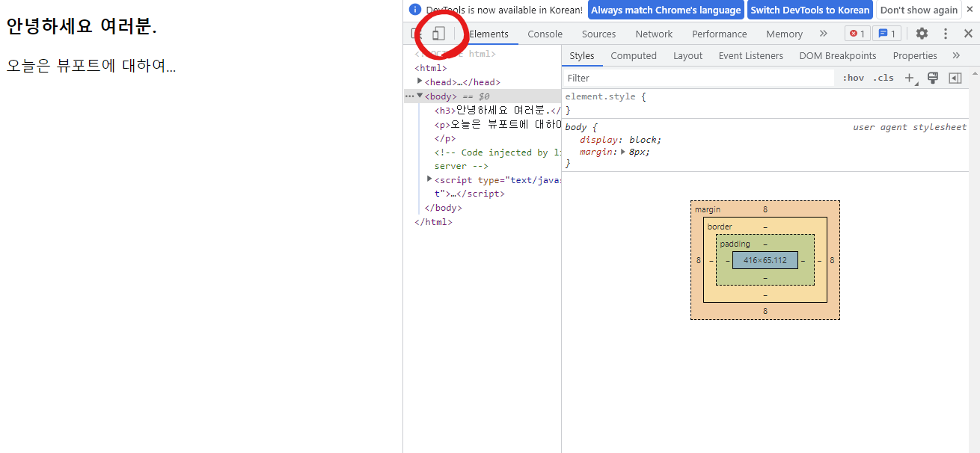Select the p element row
Viewport: 980px width, 453px height.
[497, 124]
